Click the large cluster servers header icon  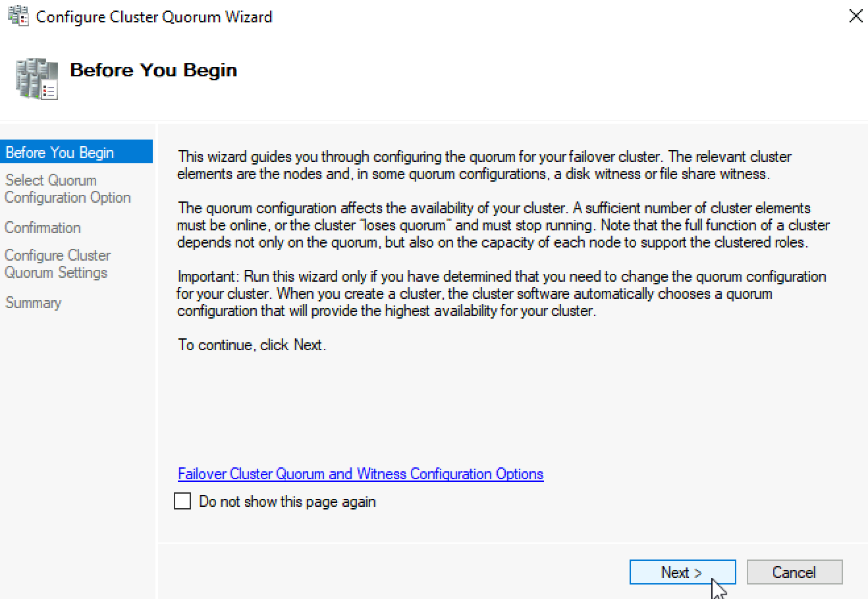pyautogui.click(x=37, y=78)
